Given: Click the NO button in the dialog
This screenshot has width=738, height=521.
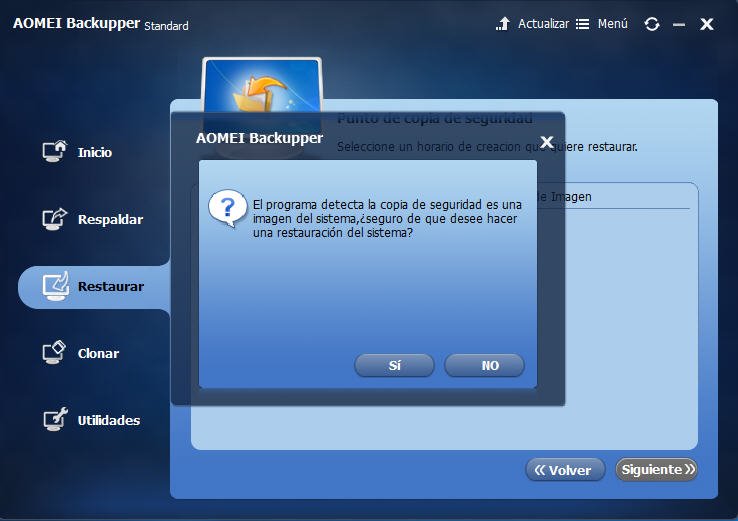Looking at the screenshot, I should pos(484,366).
